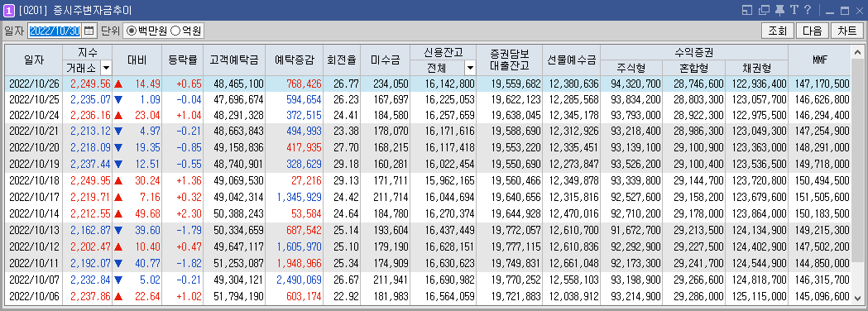Click change amount 49.68
Viewport: 868px width, 311px height.
tap(148, 213)
